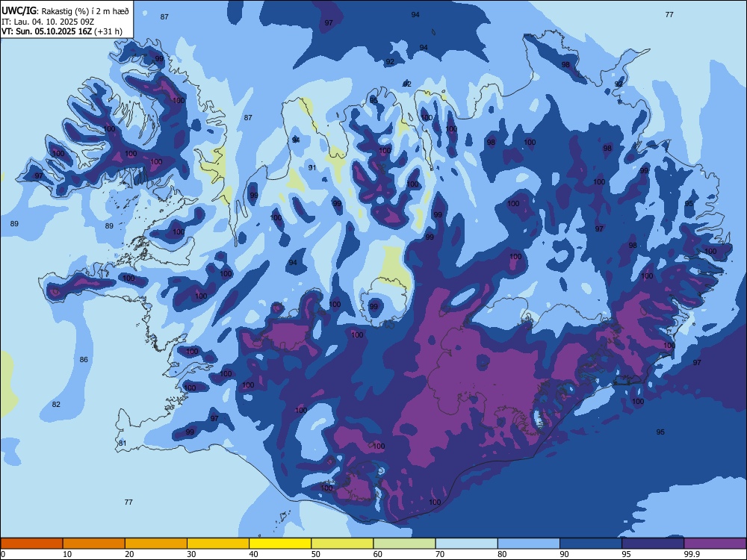Click the '50' legend scale label
Screen dimensions: 747x560
pos(316,554)
